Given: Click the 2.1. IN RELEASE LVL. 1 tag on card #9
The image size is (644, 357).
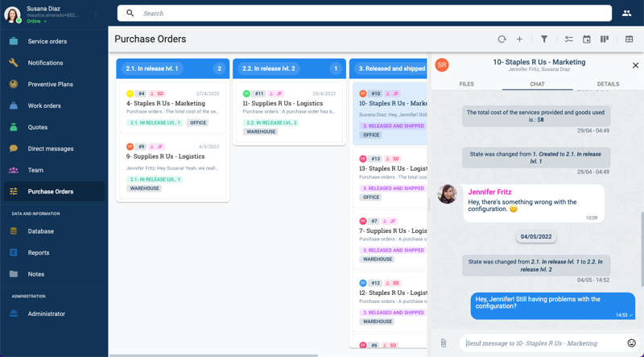Looking at the screenshot, I should coord(155,180).
